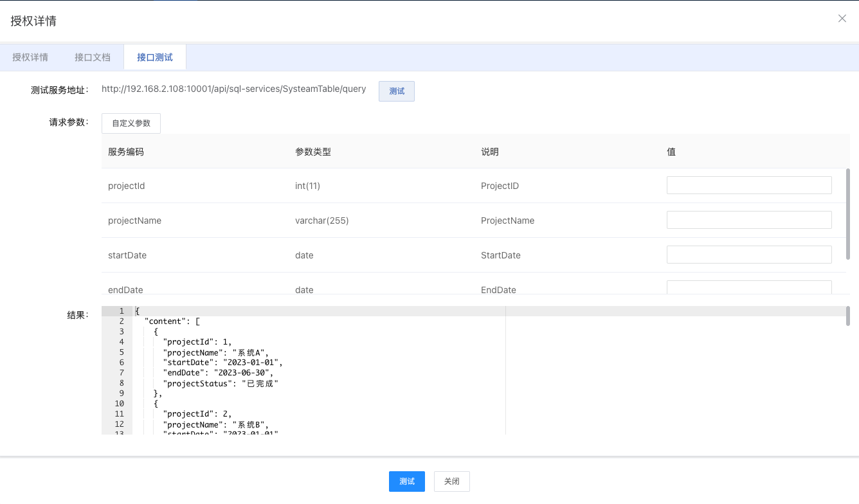Click the 测试 button beside the service URL
859x504 pixels.
(396, 91)
